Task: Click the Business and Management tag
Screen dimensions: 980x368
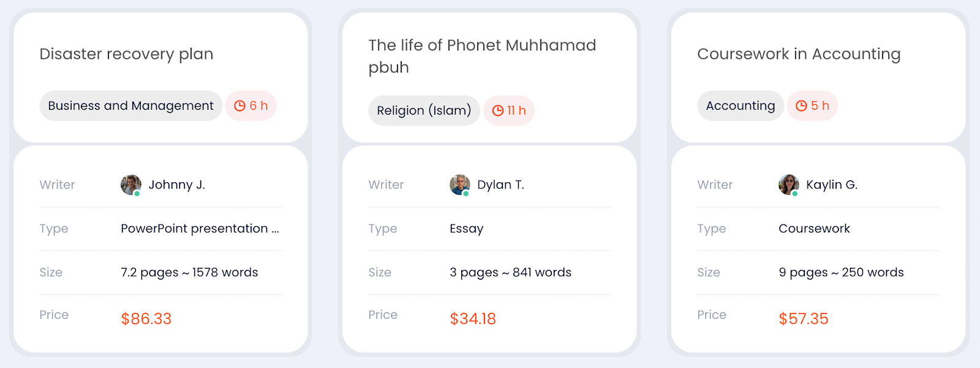Action: [x=130, y=105]
